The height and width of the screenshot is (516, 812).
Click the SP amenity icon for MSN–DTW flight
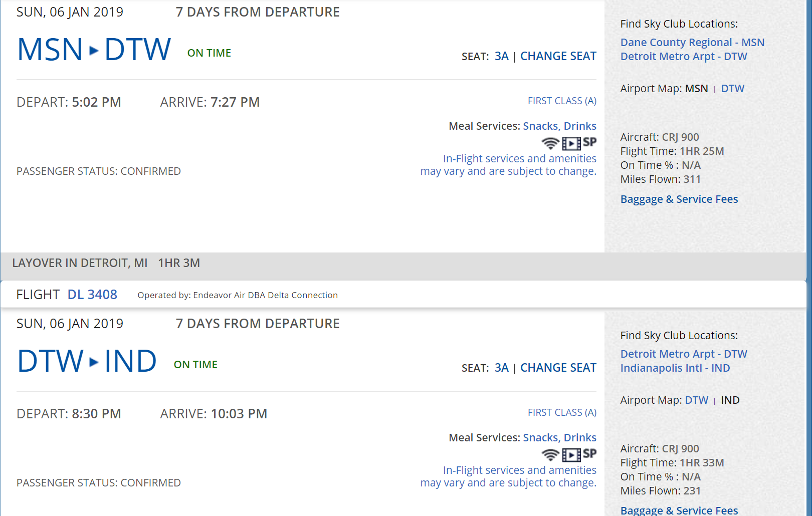pos(590,142)
